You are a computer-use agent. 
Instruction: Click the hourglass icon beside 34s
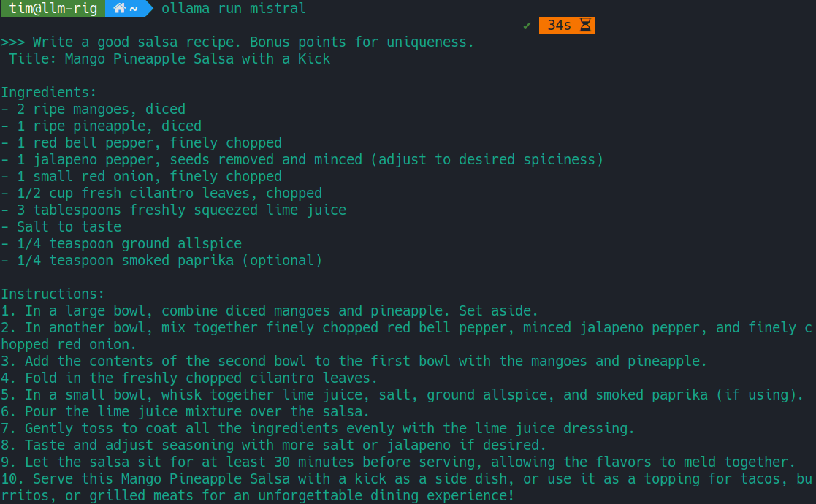(586, 26)
